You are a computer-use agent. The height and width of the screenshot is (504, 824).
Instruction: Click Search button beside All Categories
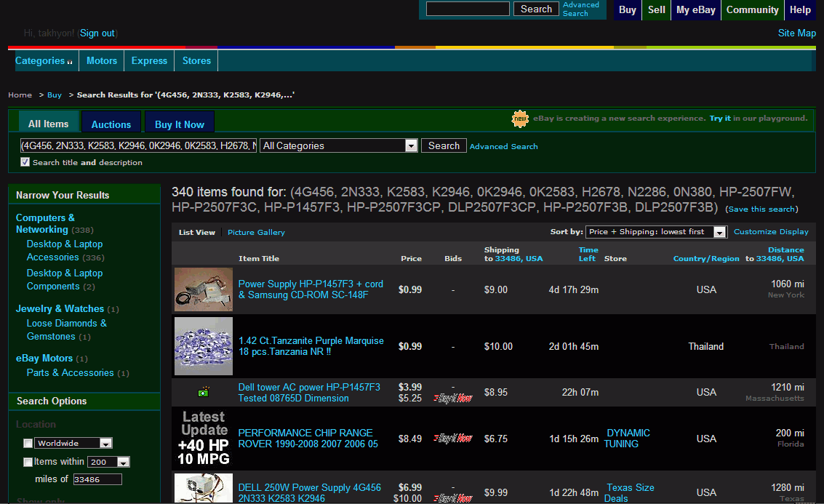point(444,145)
